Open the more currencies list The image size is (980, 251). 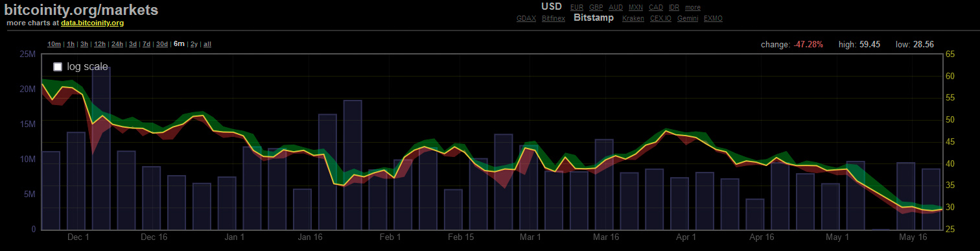pos(693,7)
